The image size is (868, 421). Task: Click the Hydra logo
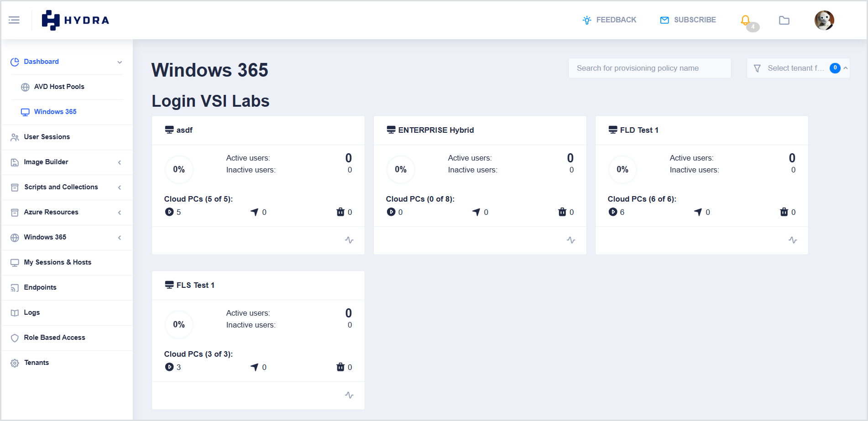click(75, 20)
